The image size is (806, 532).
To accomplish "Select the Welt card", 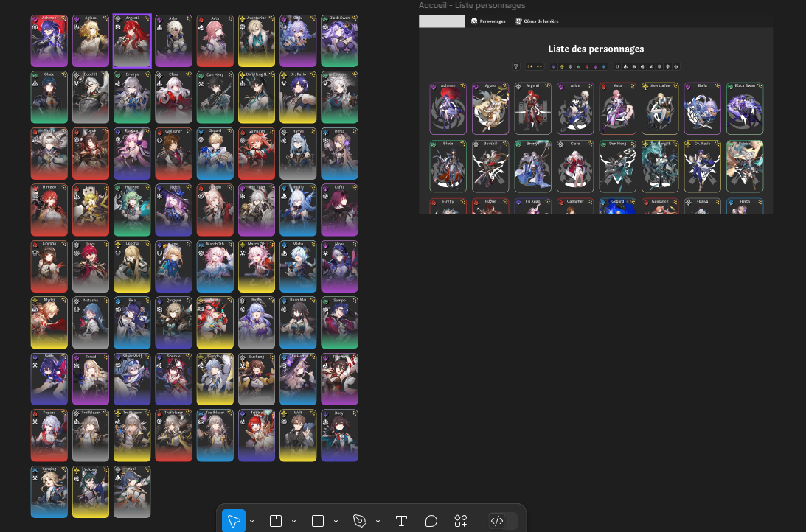I will [x=298, y=435].
